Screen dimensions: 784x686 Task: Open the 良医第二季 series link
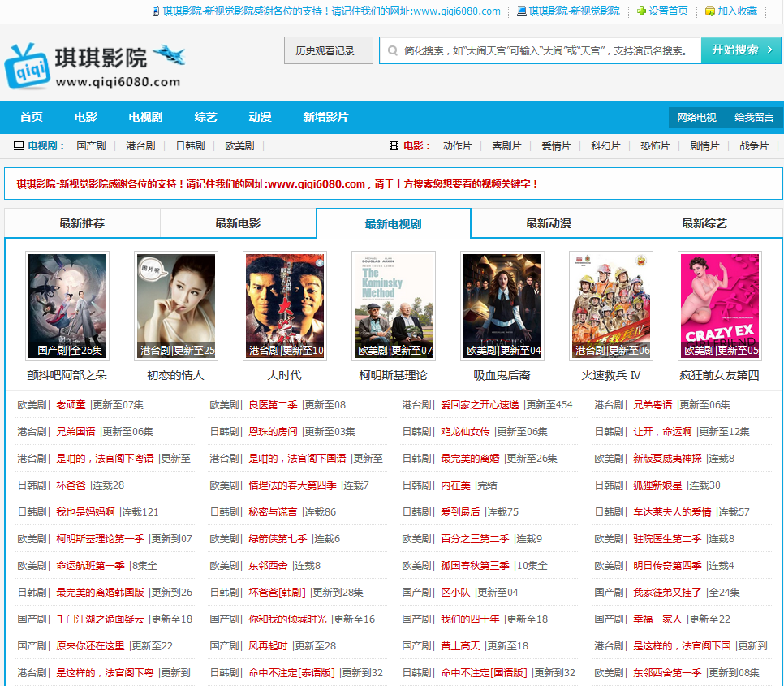point(273,405)
